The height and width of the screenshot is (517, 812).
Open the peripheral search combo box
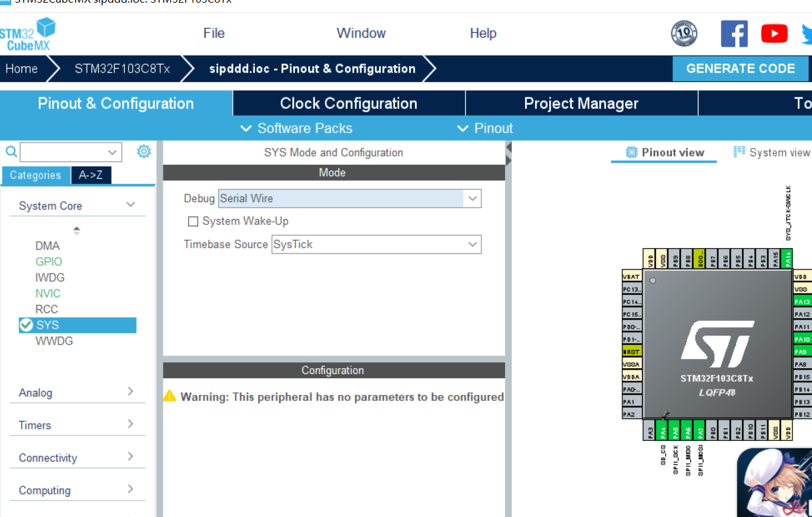(x=112, y=152)
